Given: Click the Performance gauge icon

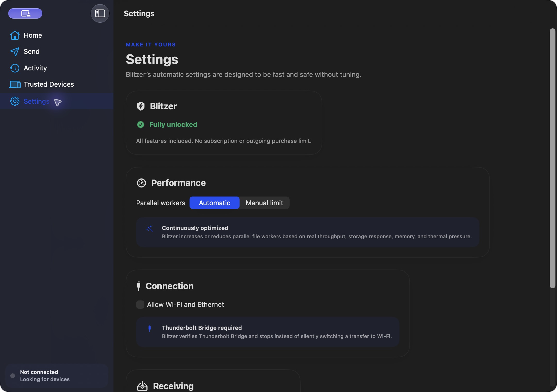Looking at the screenshot, I should [141, 183].
